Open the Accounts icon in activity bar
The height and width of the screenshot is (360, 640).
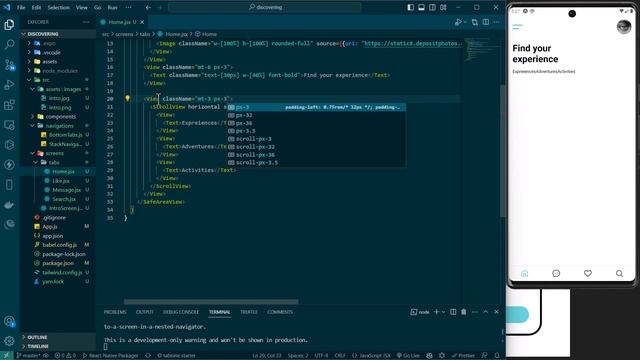click(9, 321)
